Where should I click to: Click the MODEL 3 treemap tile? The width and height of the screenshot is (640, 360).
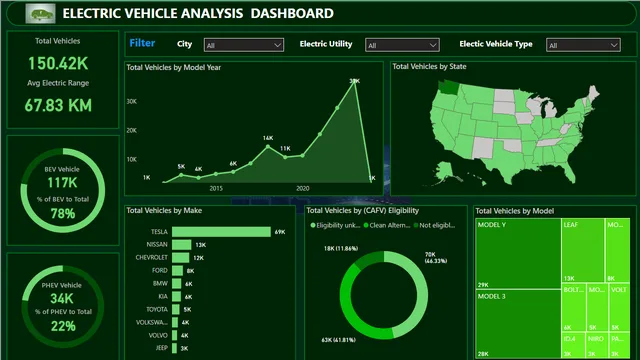[x=518, y=324]
